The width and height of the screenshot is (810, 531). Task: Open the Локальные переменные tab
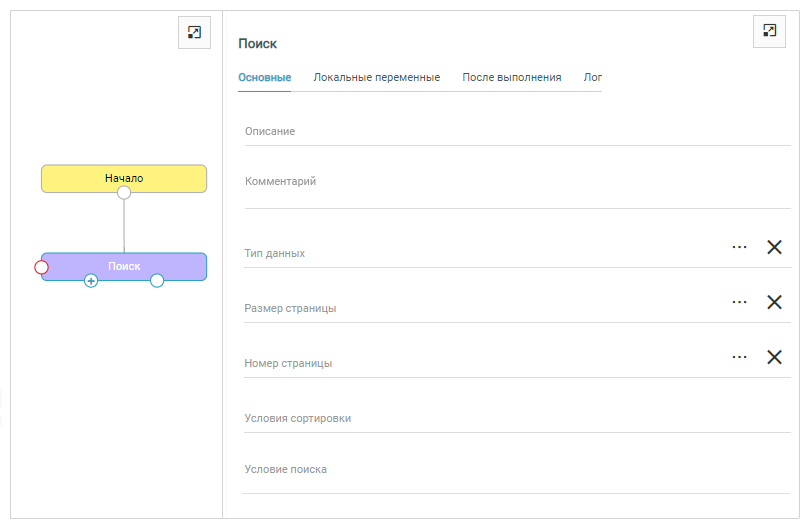pos(376,78)
